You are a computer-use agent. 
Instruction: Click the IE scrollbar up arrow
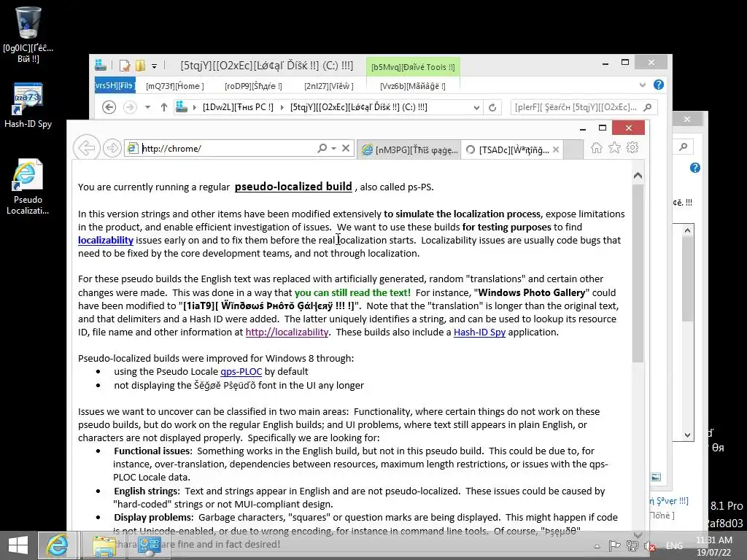coord(638,176)
